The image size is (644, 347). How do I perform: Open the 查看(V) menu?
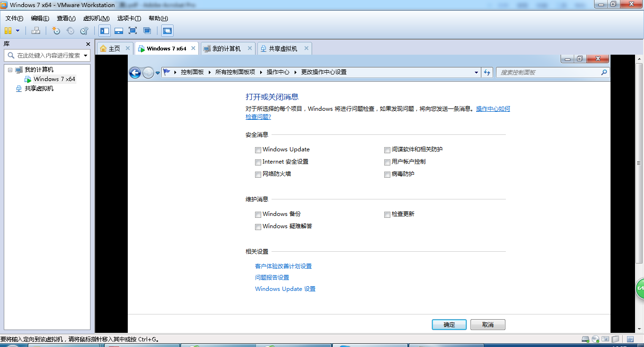point(66,18)
